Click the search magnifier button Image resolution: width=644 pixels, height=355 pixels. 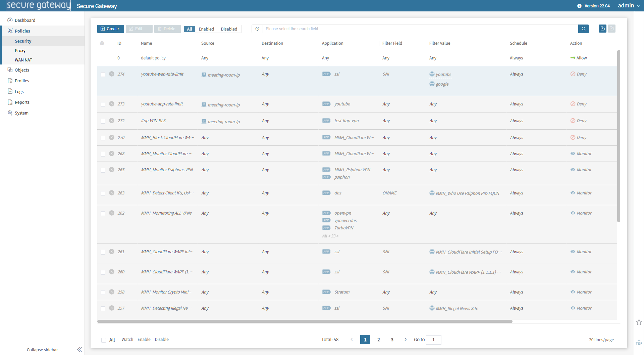[583, 29]
